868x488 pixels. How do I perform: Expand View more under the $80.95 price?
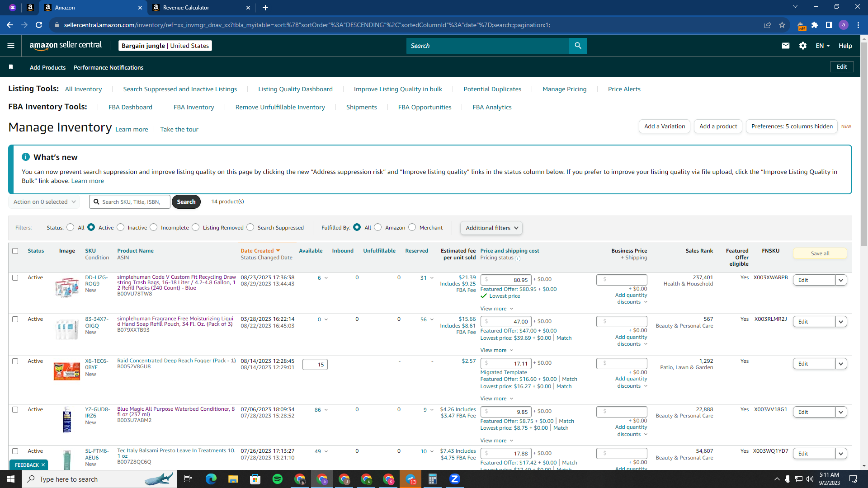[497, 309]
